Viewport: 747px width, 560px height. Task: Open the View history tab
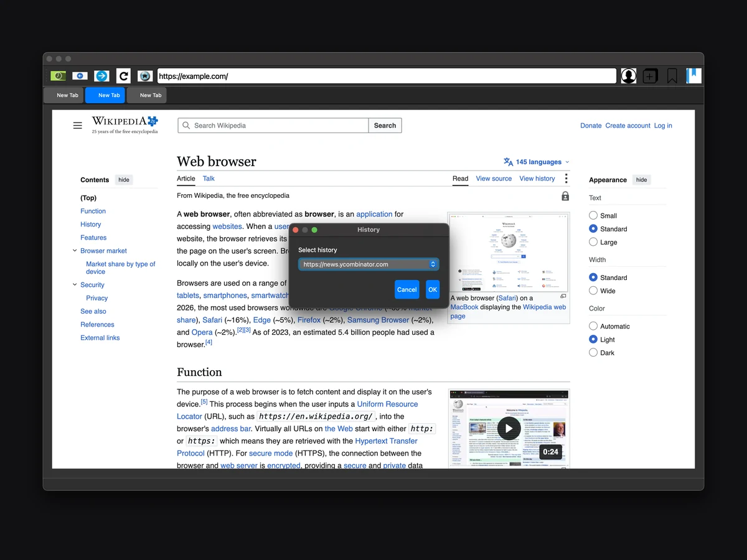coord(537,179)
